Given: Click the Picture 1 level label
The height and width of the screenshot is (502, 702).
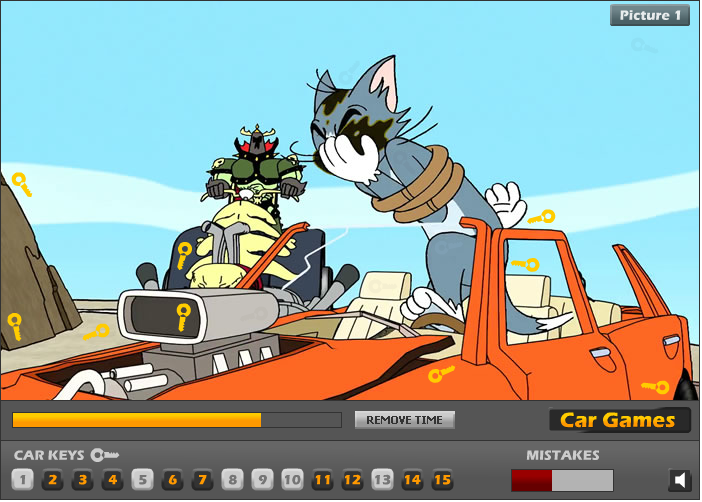Looking at the screenshot, I should click(650, 15).
